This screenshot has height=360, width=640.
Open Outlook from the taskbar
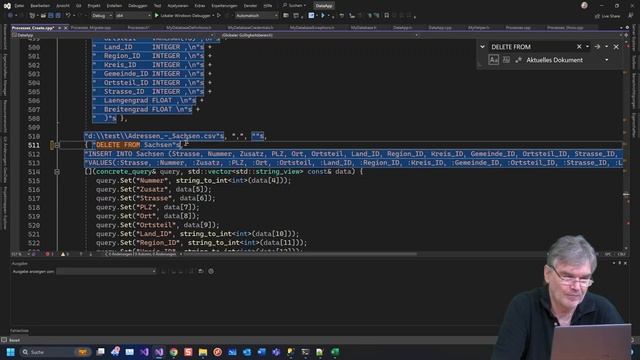pos(247,352)
